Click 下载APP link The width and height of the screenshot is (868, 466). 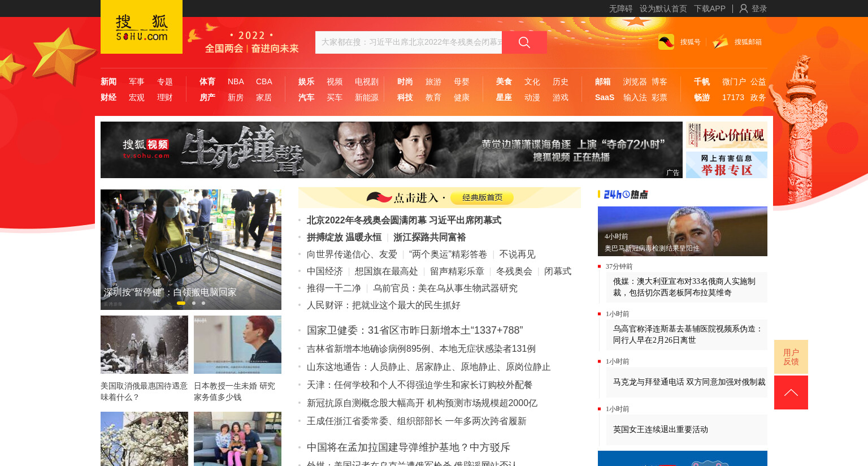tap(710, 8)
